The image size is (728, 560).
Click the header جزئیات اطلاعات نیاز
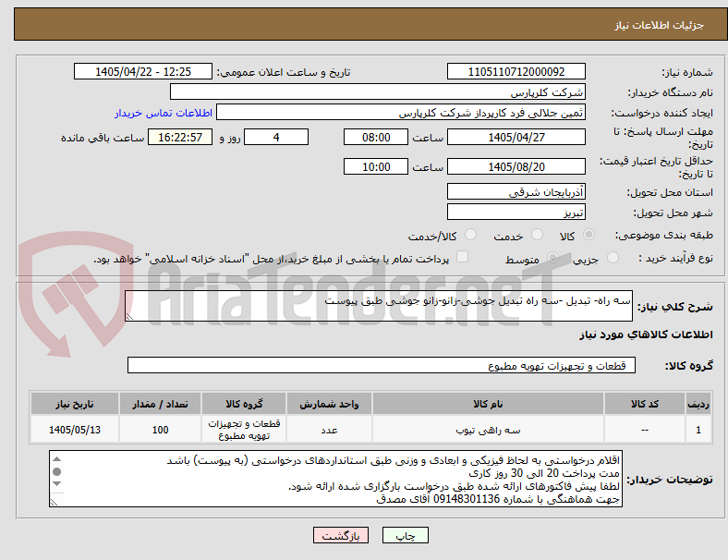[x=660, y=25]
